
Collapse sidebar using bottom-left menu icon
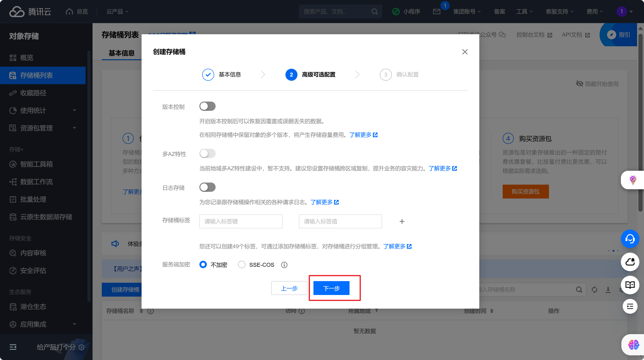pos(13,347)
